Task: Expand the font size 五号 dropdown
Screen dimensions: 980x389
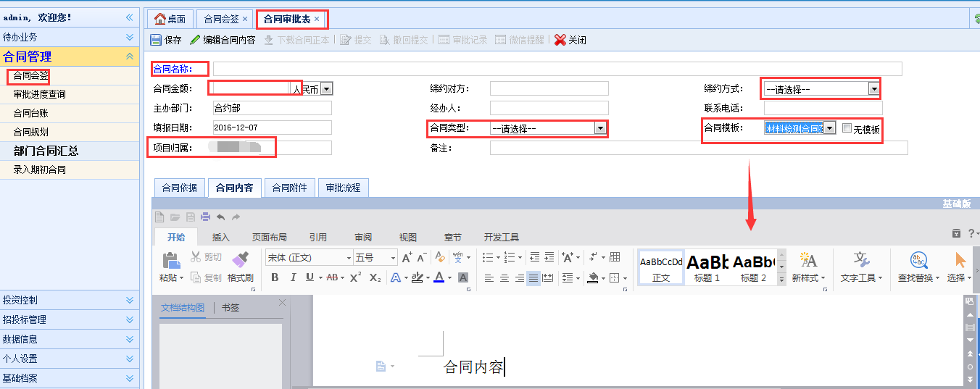Action: click(394, 258)
